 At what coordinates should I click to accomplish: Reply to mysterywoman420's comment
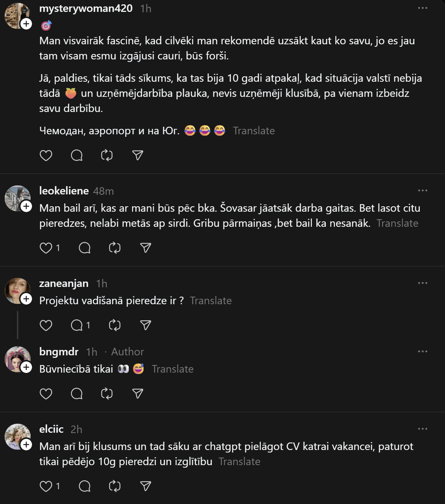77,156
